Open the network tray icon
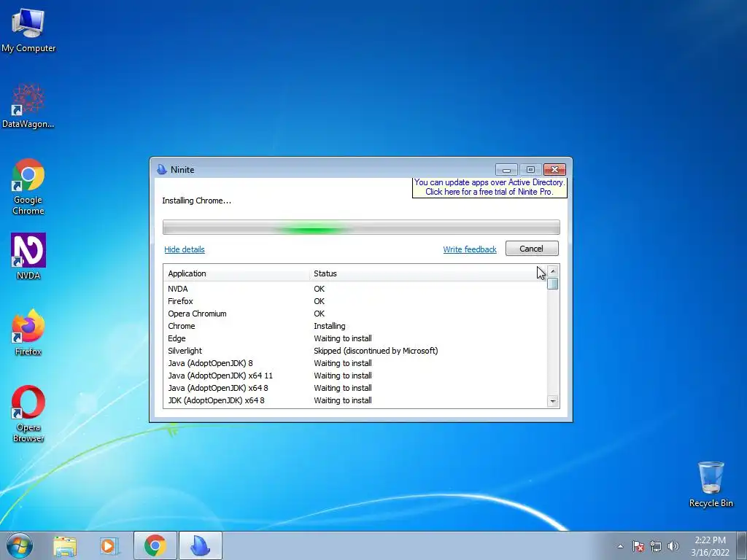The width and height of the screenshot is (747, 560). coord(656,546)
